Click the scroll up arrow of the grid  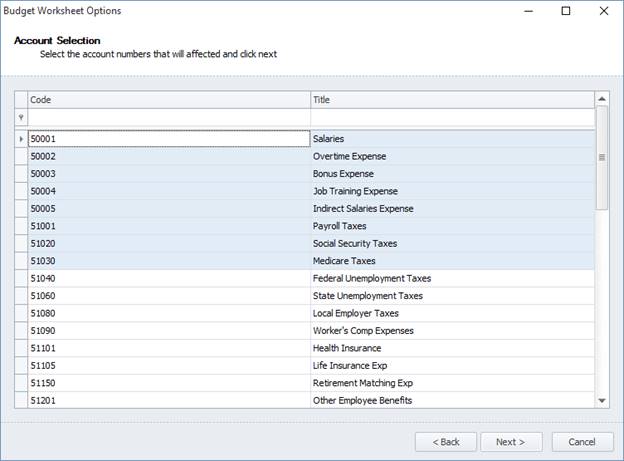tap(602, 99)
